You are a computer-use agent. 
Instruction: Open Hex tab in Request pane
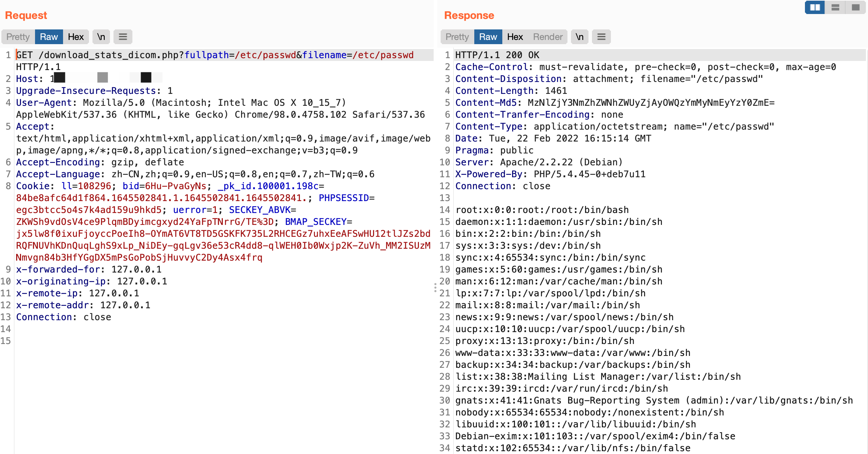76,37
